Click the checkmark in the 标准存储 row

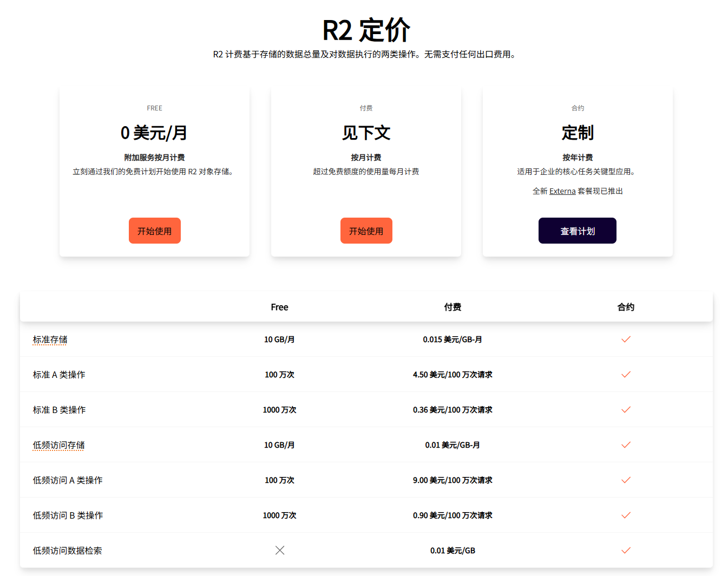[x=626, y=339]
